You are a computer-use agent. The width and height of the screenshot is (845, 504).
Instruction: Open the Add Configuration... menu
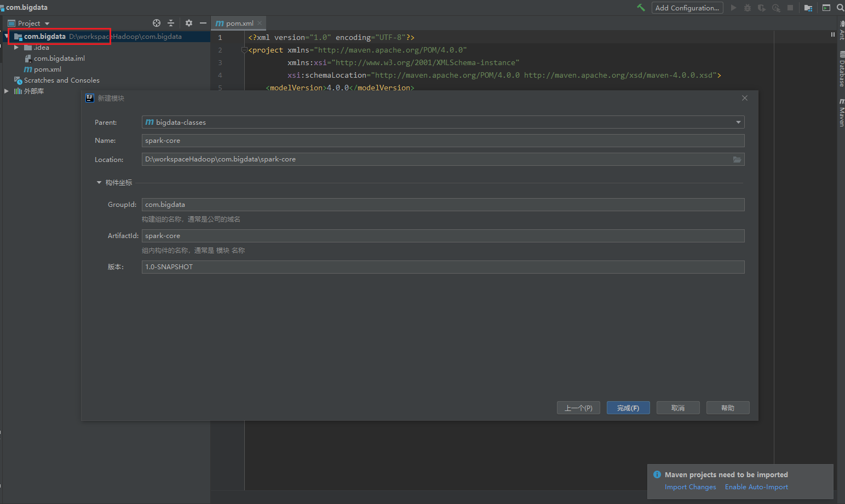click(687, 8)
